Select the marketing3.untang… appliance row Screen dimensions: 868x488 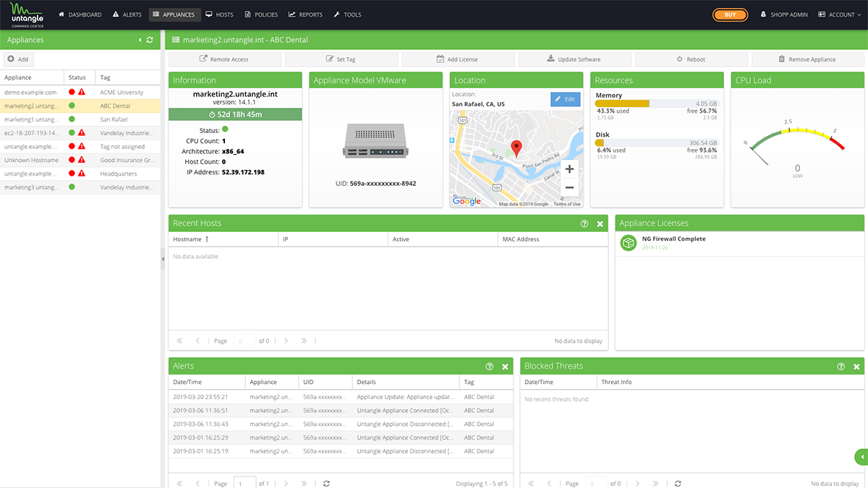(80, 187)
